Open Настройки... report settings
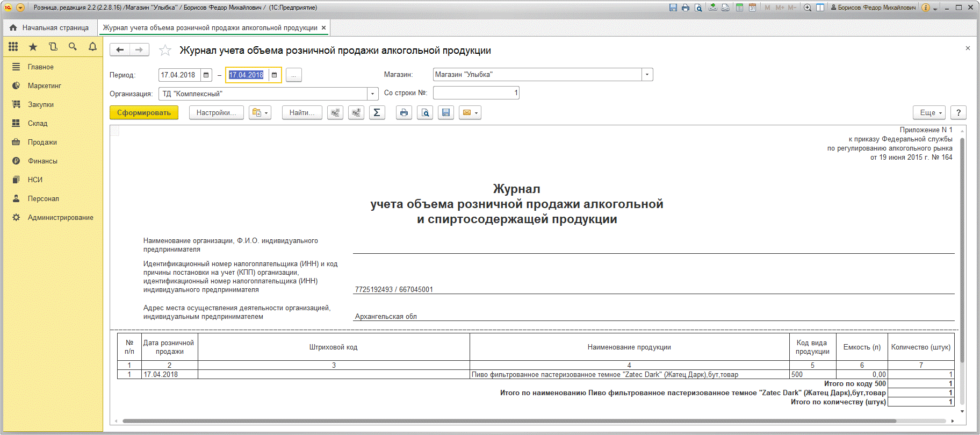The image size is (980, 435). pyautogui.click(x=216, y=113)
